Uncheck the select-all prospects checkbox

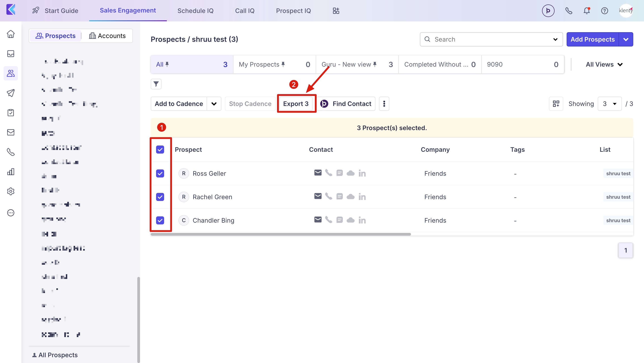pyautogui.click(x=160, y=150)
